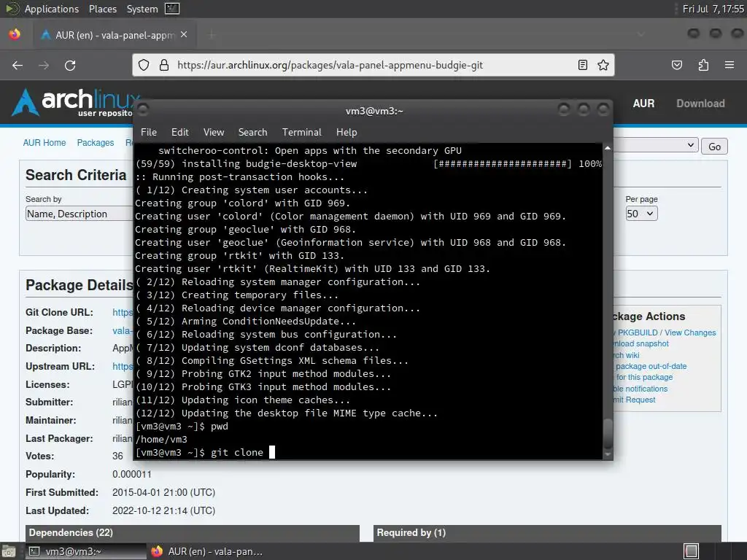Open the Places menu
Viewport: 747px width, 560px height.
[x=102, y=9]
